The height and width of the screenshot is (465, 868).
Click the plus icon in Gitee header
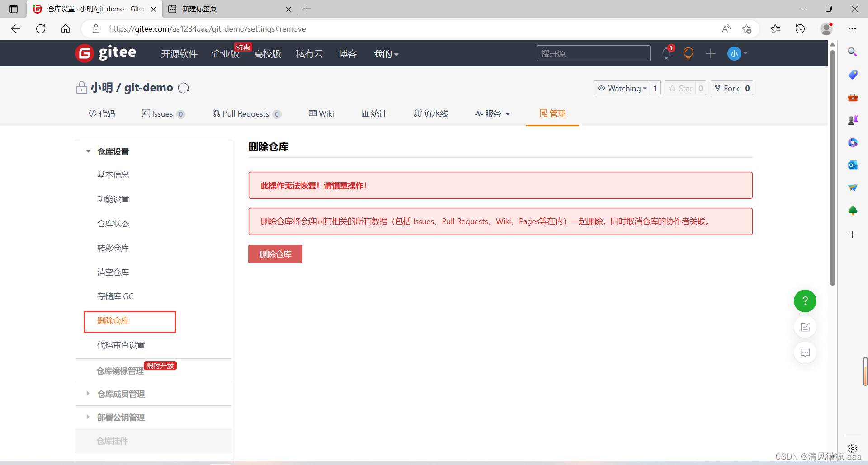point(710,53)
